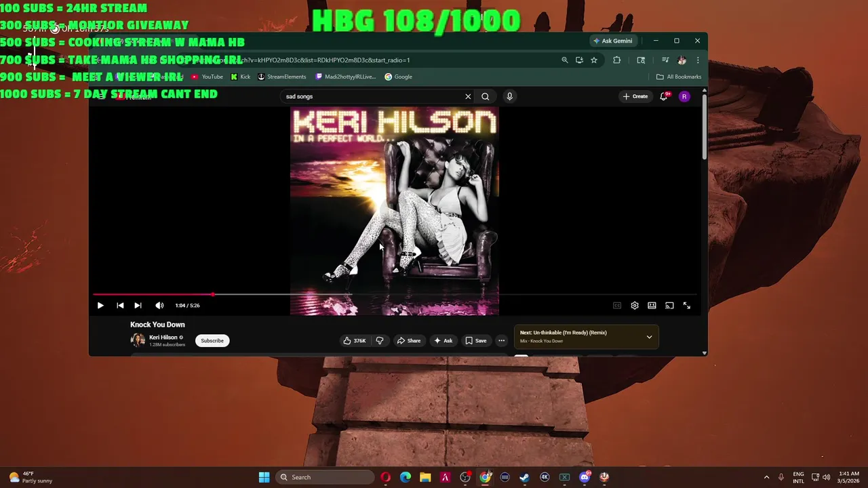Screen dimensions: 868x488
Task: Like the video with 376K likes
Action: 355,341
